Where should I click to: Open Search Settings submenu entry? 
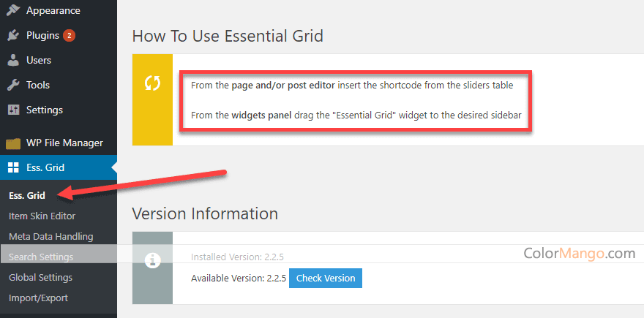tap(41, 257)
